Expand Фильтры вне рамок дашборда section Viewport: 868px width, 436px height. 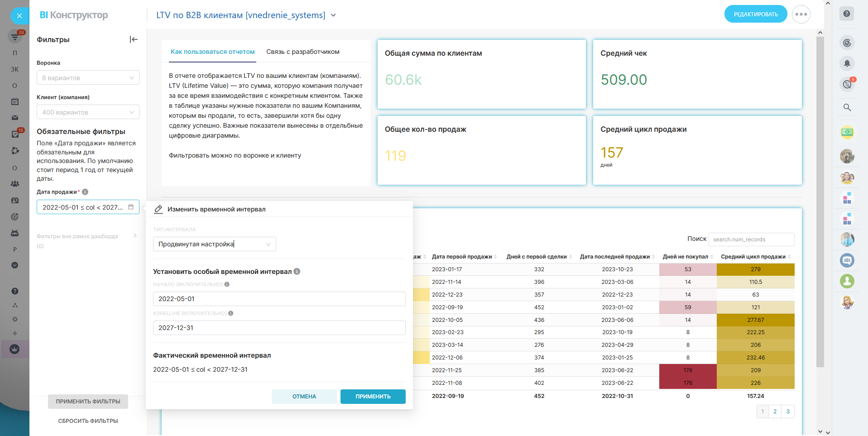coord(134,236)
